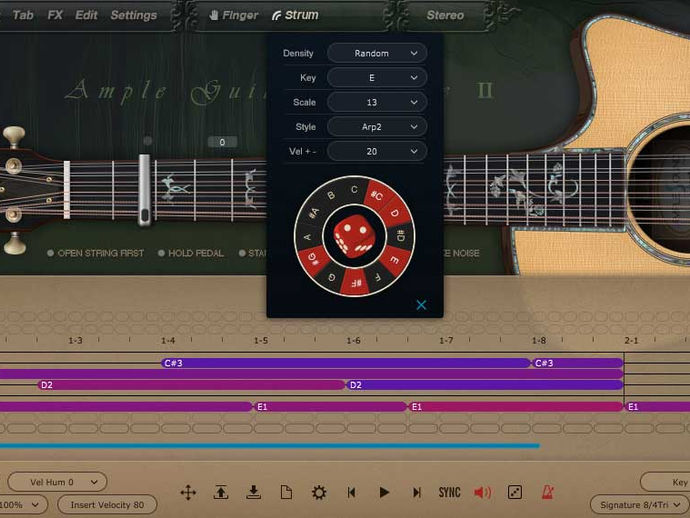Open the Vel Hum 0 dropdown
Screen dimensions: 690x518
coord(57,482)
